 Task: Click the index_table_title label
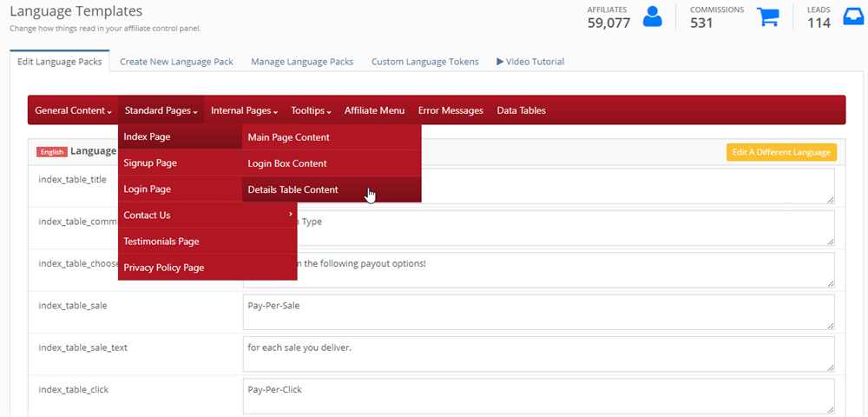click(72, 179)
